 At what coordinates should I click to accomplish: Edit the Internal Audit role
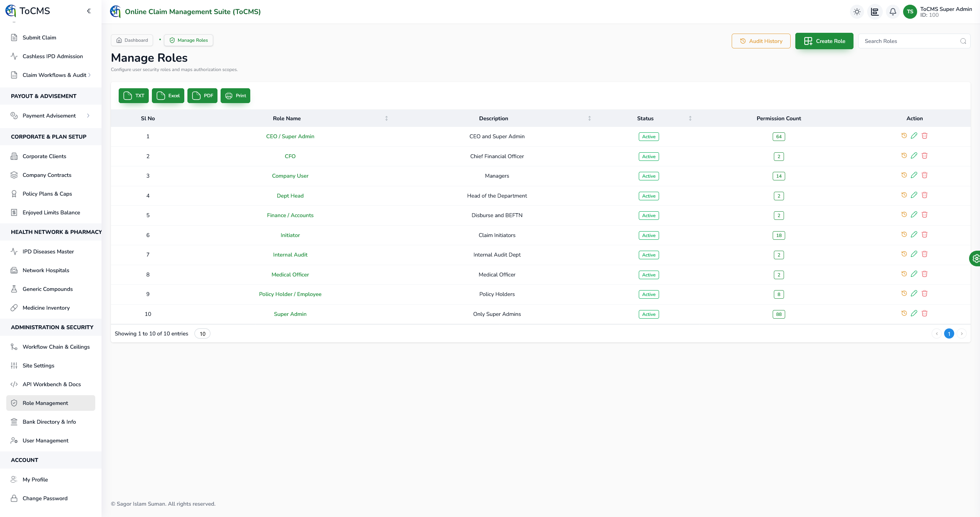(914, 254)
